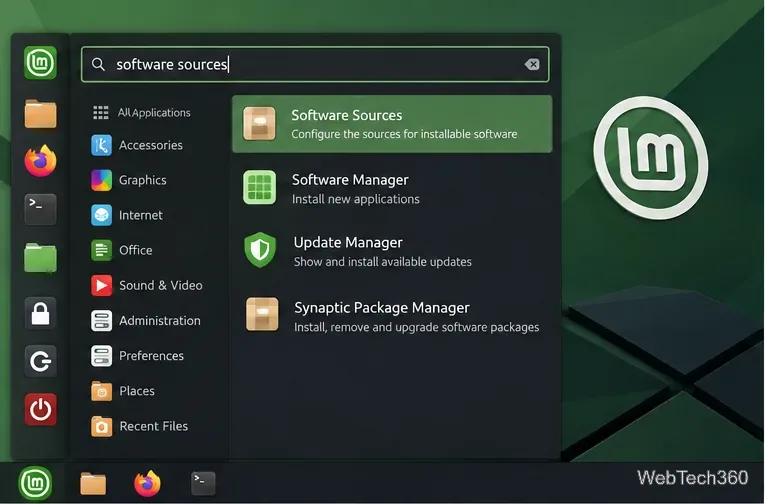Open the Administration category
Screen dimensions: 765x504
pyautogui.click(x=146, y=321)
